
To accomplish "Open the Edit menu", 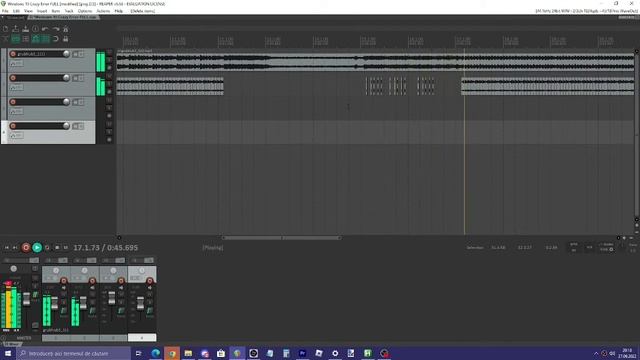I will point(16,11).
